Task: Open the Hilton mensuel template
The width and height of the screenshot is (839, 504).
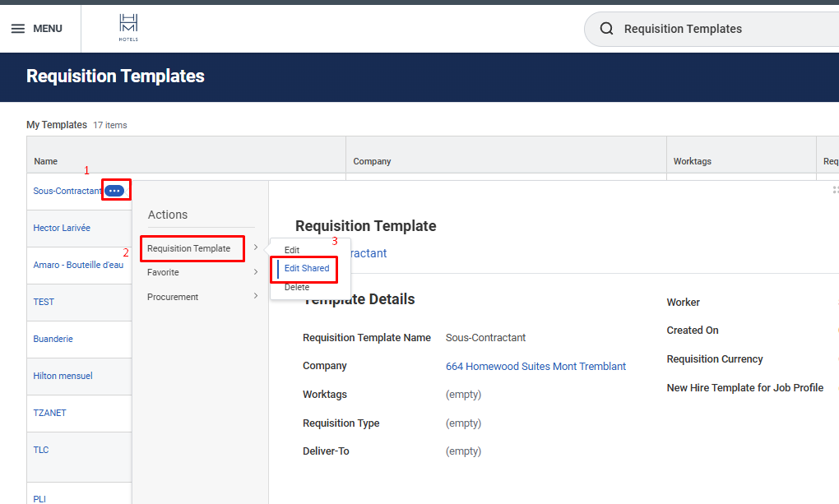Action: (63, 376)
